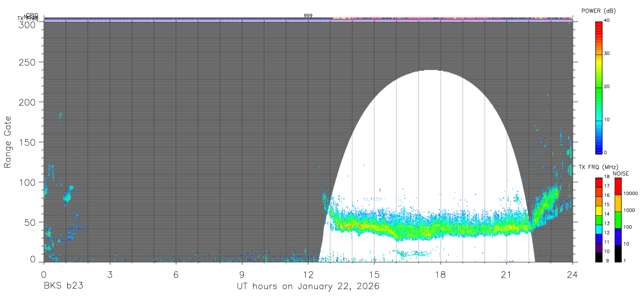This screenshot has height=297, width=644.
Task: Click the green NOISE swatch between 100 and 1000
Action: [x=618, y=220]
